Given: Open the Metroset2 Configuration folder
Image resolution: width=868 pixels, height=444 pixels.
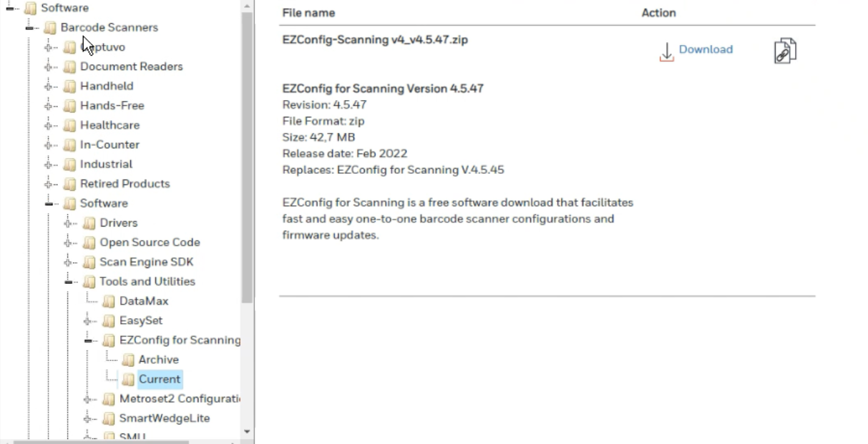Looking at the screenshot, I should [180, 398].
